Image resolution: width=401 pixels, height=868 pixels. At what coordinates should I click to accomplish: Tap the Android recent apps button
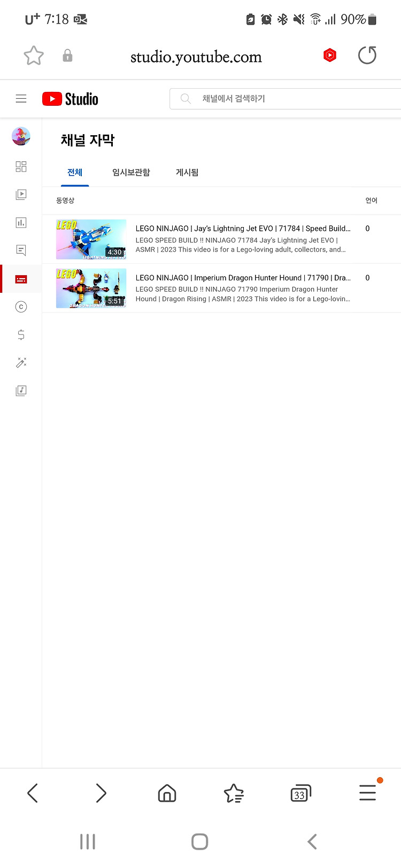coord(88,842)
